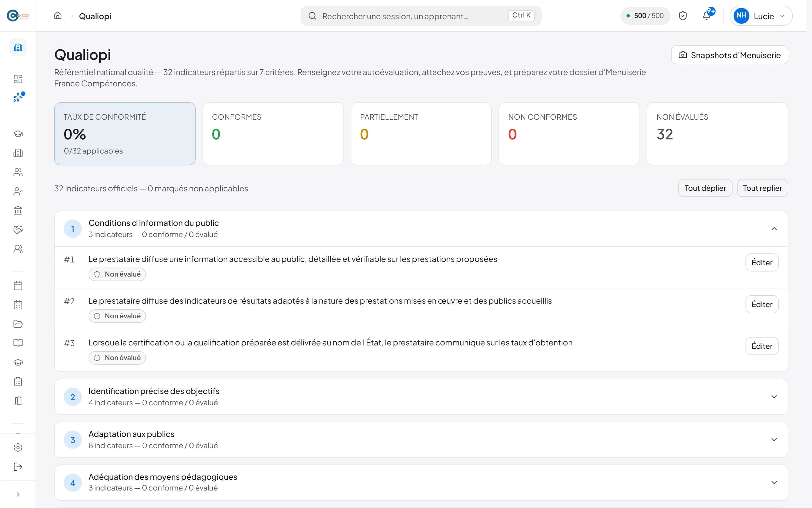
Task: Click the Non évalués 32 card
Action: click(717, 134)
